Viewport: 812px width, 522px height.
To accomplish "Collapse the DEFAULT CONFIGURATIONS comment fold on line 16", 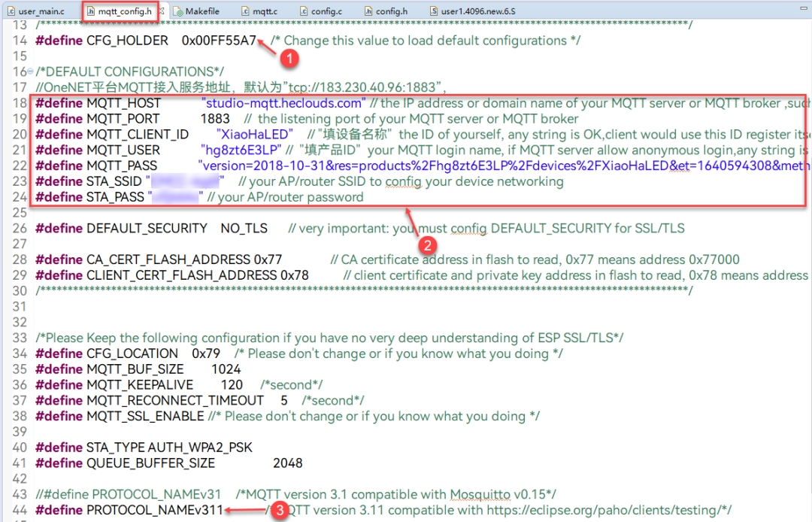I will click(x=30, y=71).
